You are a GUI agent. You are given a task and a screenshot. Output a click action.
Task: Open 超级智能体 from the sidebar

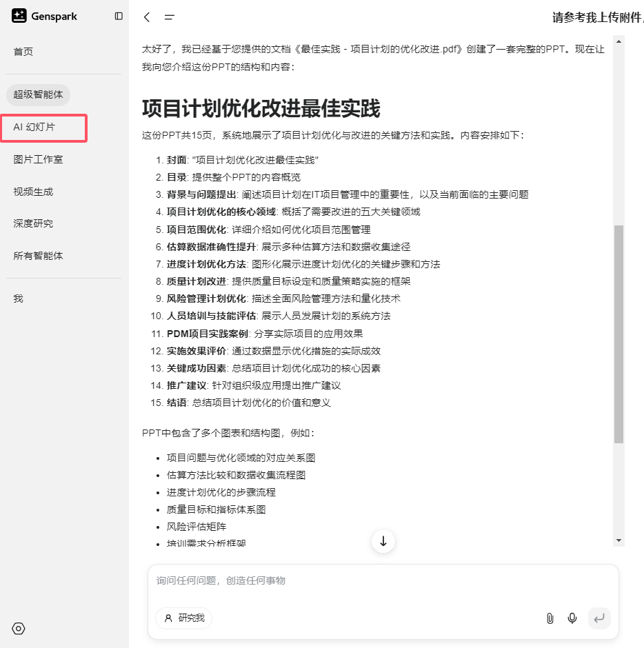(x=38, y=94)
